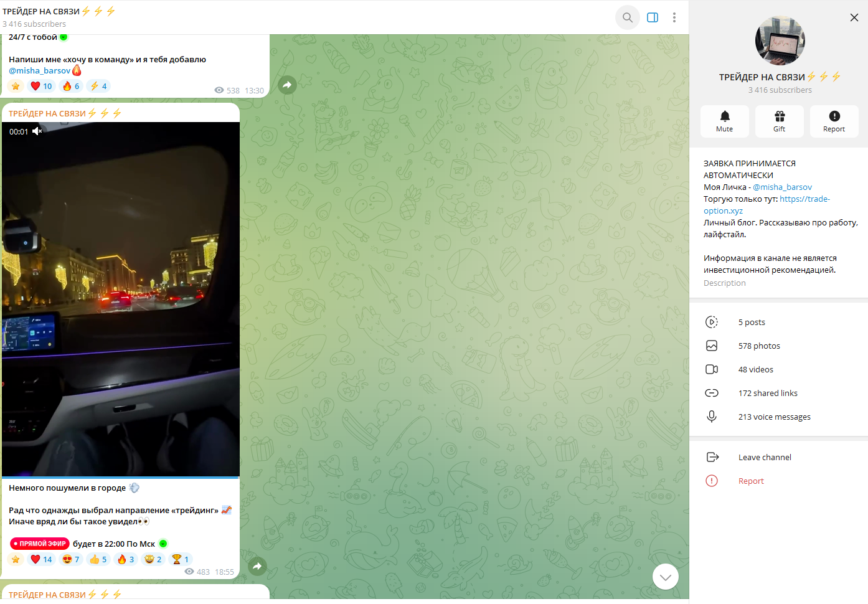The image size is (868, 604).
Task: Add heart reaction with count 14
Action: pyautogui.click(x=42, y=559)
